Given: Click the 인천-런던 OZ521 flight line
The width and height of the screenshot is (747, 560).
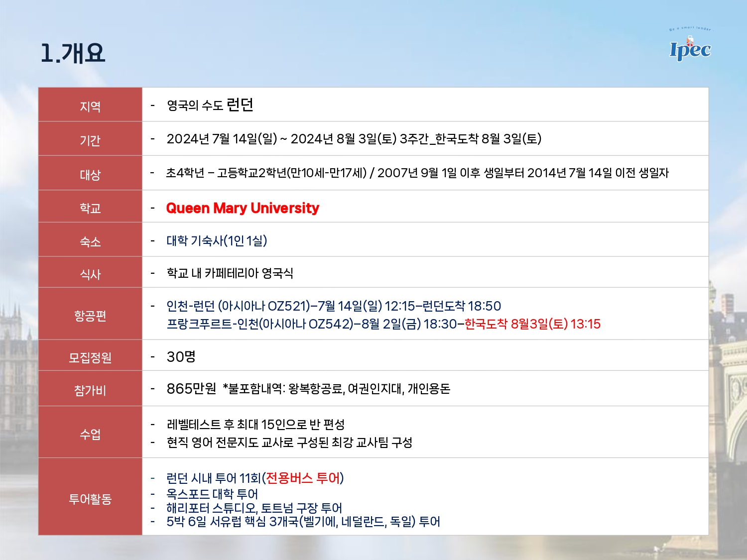Looking at the screenshot, I should click(x=334, y=306).
